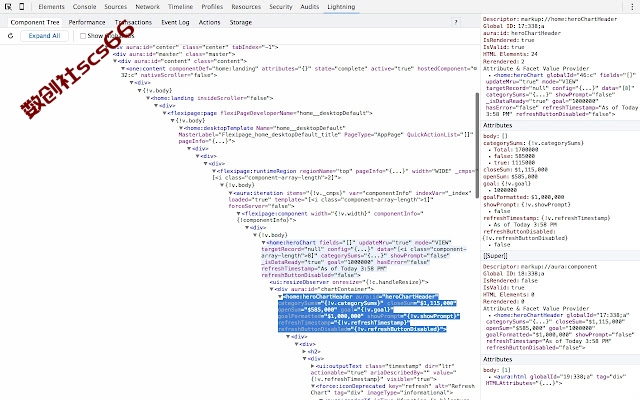Click the openSum: $585,000 attribute
Screen dimensions: 640x400
pyautogui.click(x=511, y=177)
